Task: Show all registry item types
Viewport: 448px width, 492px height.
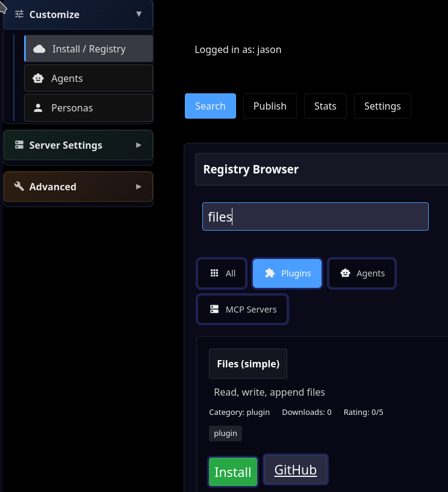Action: 222,273
